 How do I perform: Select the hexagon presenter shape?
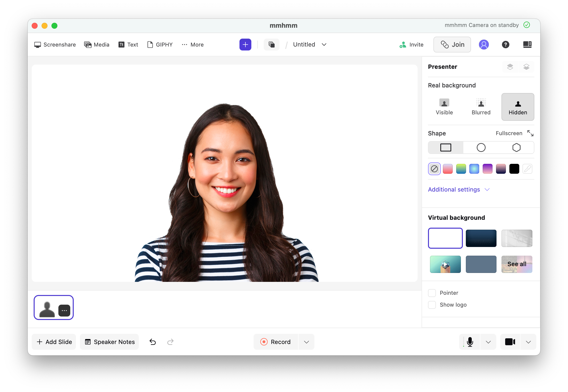coord(516,147)
